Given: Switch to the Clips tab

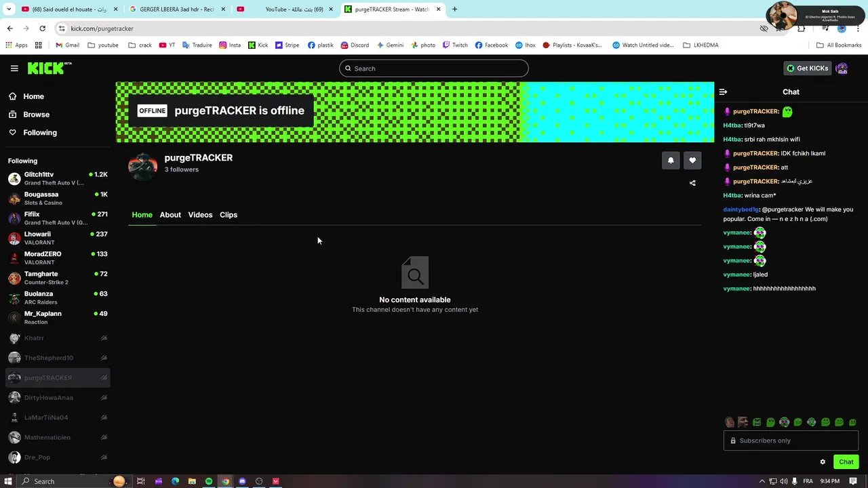Looking at the screenshot, I should (229, 215).
